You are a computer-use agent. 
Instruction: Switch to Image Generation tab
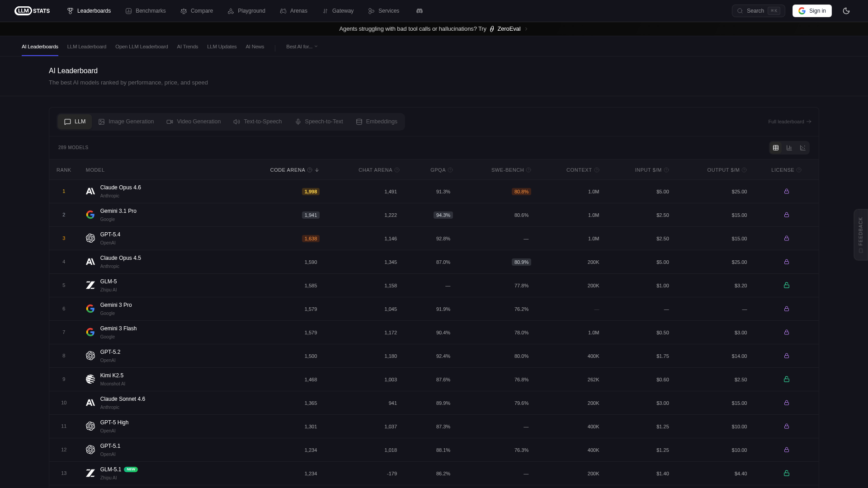click(126, 122)
